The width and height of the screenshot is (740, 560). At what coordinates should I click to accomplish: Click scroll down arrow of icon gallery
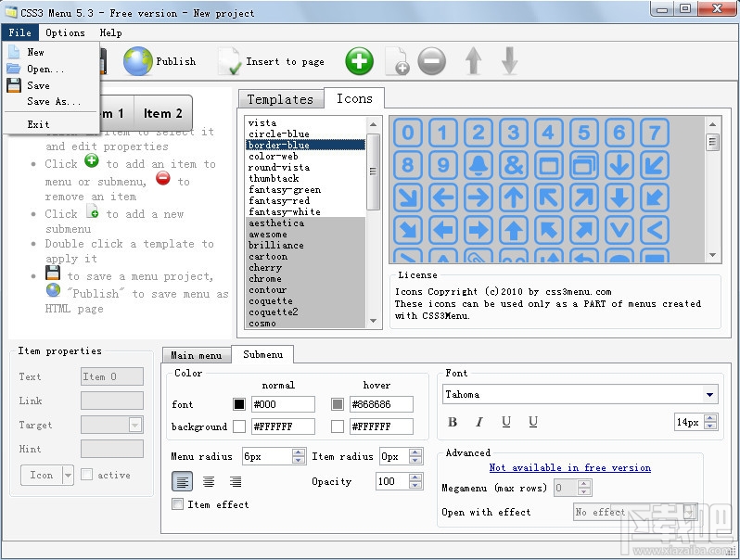pyautogui.click(x=712, y=255)
